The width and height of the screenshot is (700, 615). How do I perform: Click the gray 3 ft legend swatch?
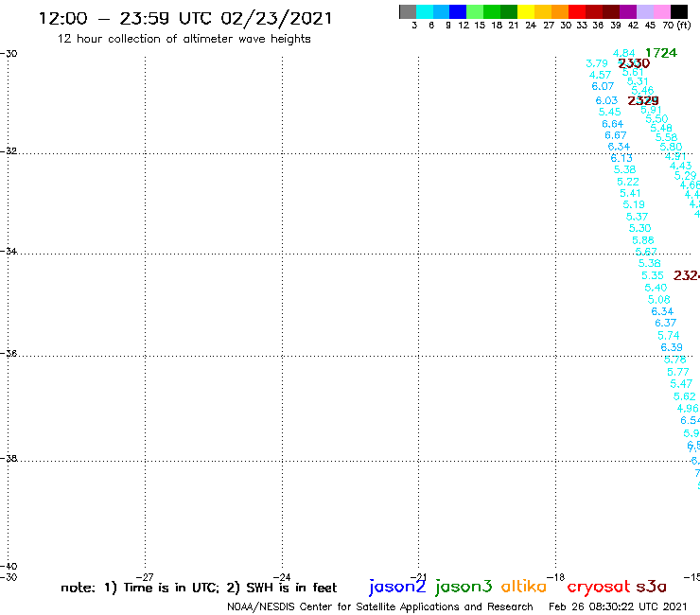pyautogui.click(x=408, y=11)
